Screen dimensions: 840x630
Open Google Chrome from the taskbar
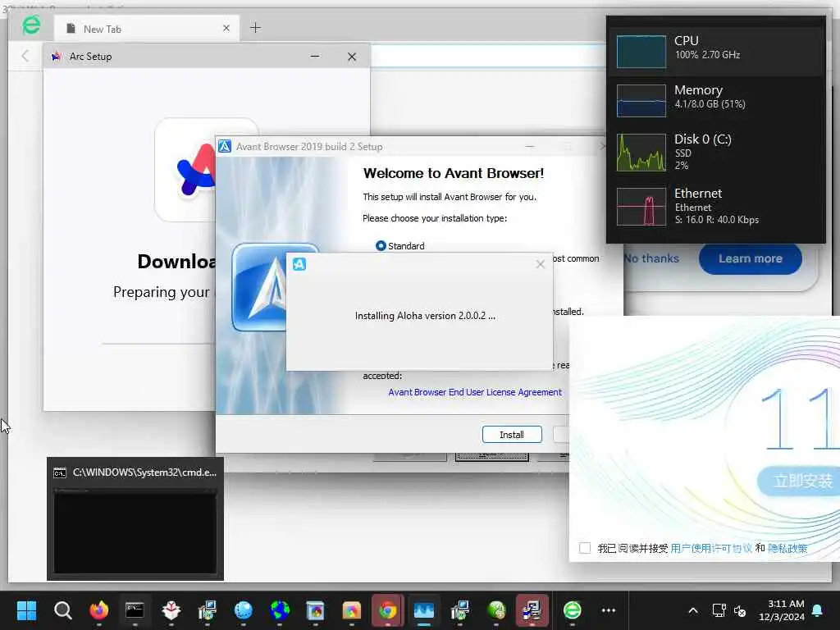point(387,610)
